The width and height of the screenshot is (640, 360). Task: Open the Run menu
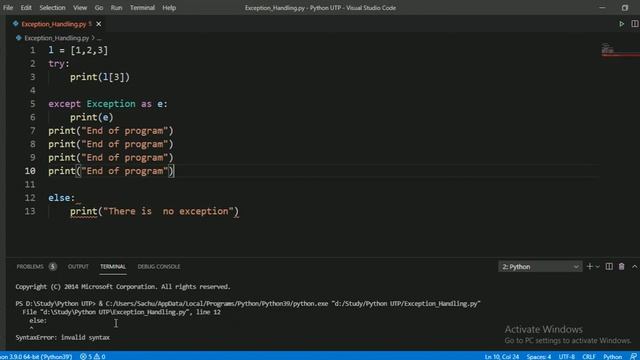tap(116, 8)
